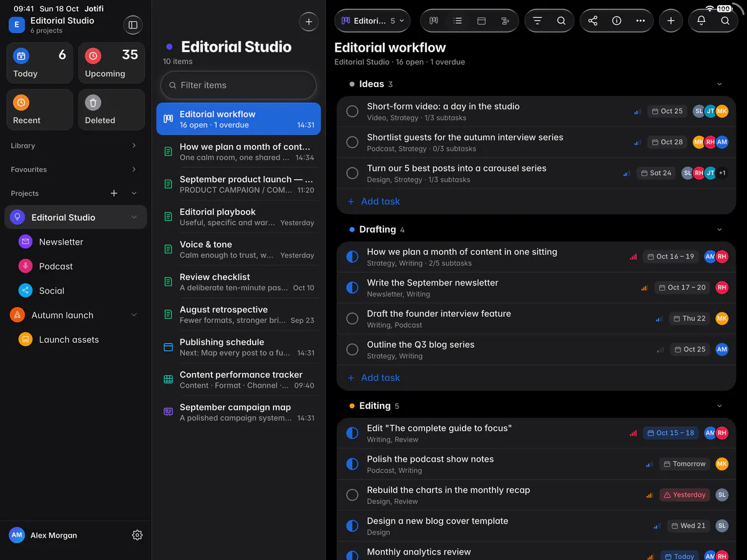Open the Social project
This screenshot has height=560, width=747.
(x=75, y=291)
